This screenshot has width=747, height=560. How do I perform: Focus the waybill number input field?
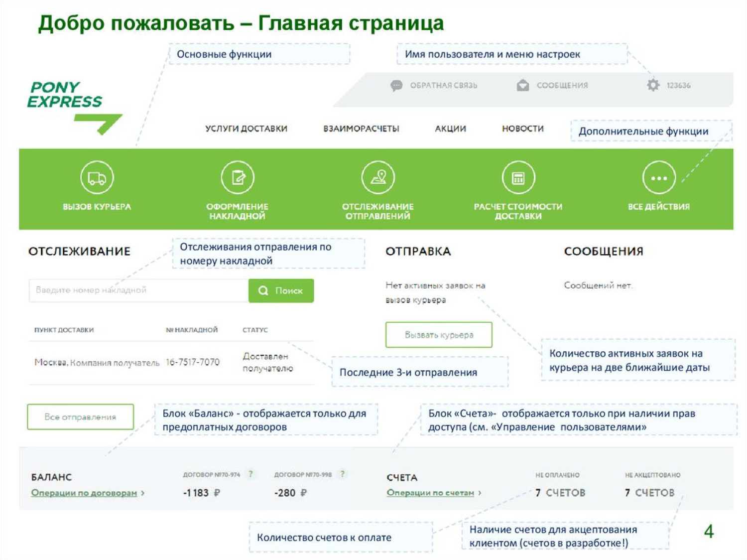(x=138, y=290)
